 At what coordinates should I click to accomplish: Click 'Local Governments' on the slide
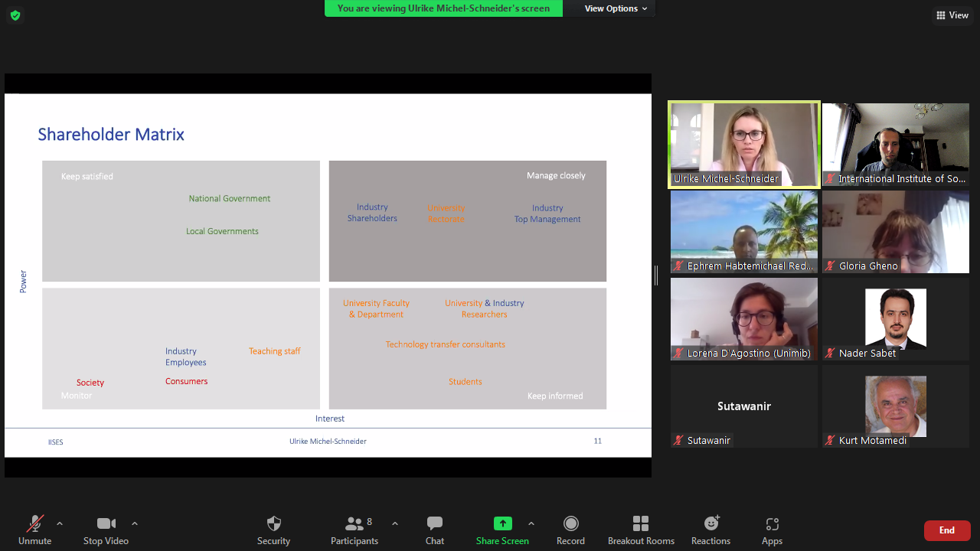[222, 231]
